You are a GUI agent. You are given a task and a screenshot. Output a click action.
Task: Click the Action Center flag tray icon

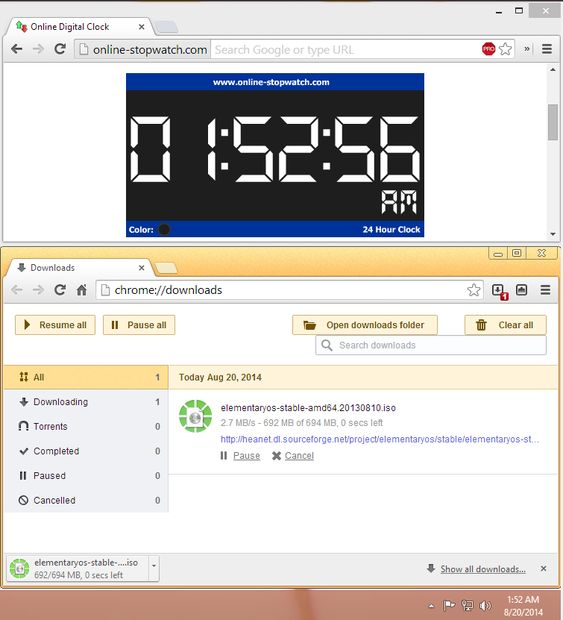(x=448, y=605)
